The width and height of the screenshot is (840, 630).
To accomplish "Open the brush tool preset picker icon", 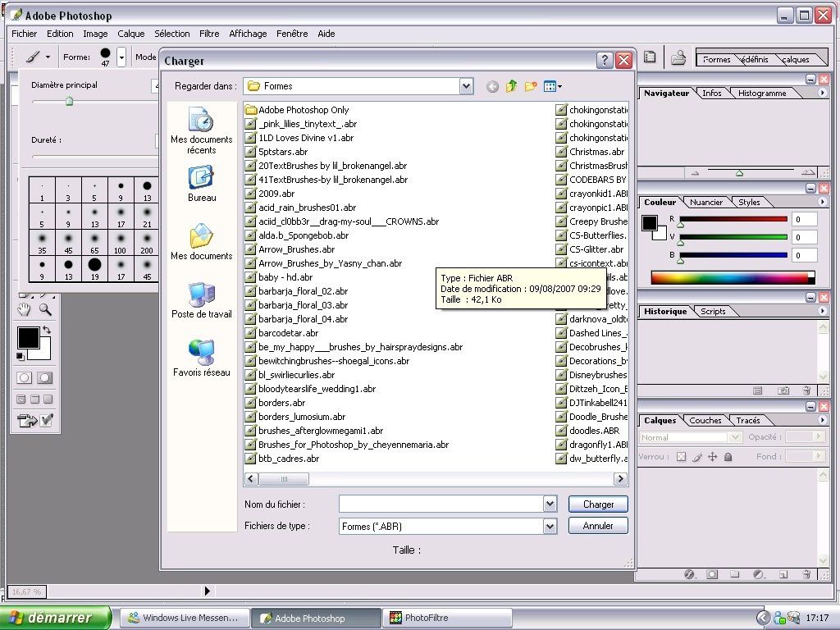I will pyautogui.click(x=38, y=57).
